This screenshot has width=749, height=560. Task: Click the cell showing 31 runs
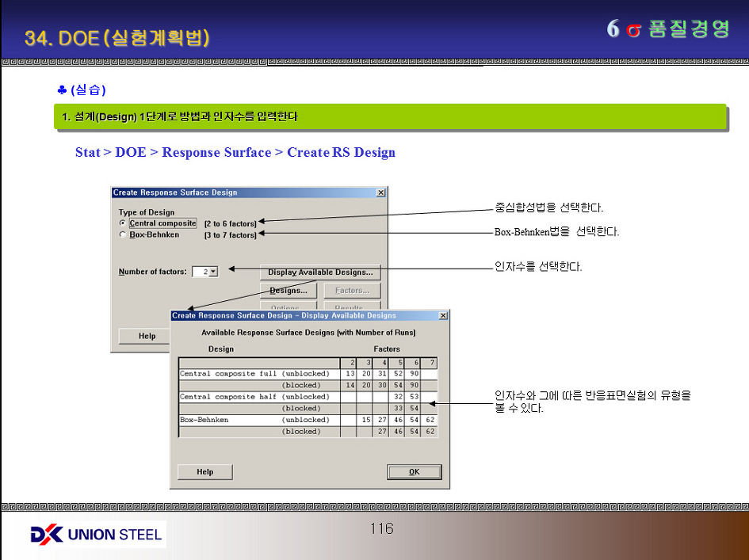380,374
